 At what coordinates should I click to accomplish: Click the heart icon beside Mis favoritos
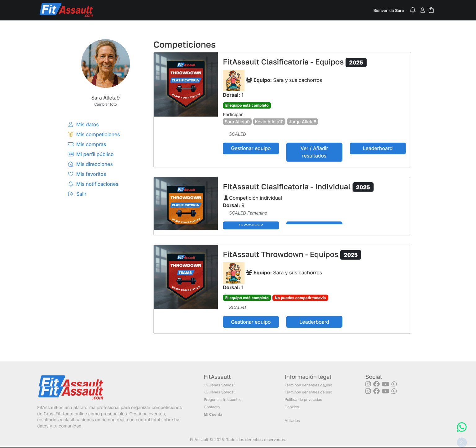click(x=71, y=174)
